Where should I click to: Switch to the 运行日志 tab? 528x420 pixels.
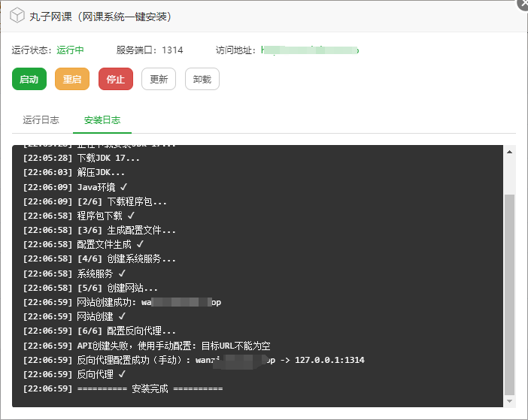[41, 120]
